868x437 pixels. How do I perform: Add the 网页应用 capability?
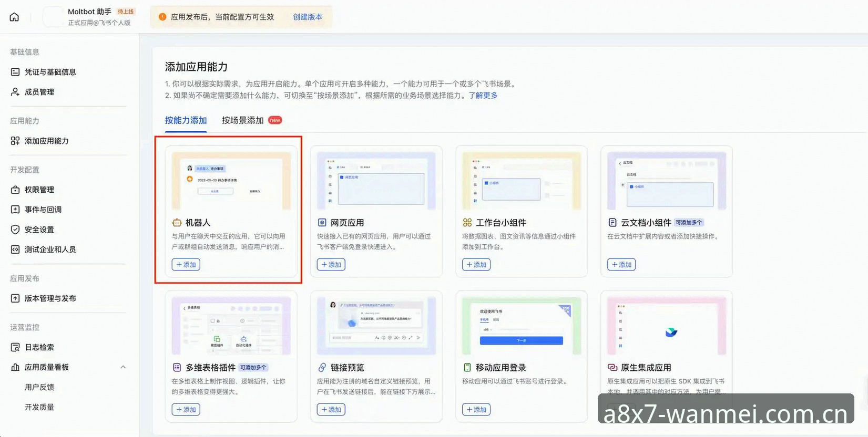(x=331, y=265)
